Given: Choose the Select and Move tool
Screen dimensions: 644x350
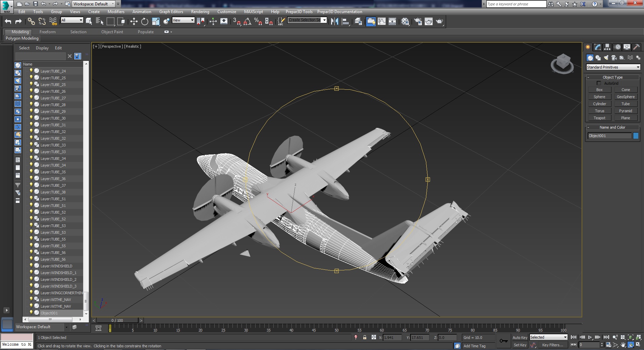Looking at the screenshot, I should point(134,21).
